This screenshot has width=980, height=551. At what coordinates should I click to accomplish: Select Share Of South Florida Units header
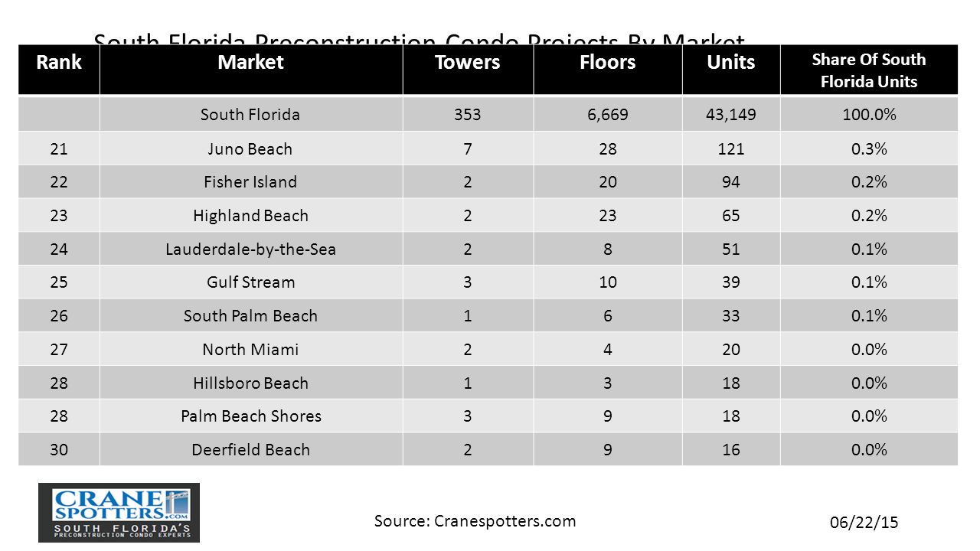[x=869, y=70]
